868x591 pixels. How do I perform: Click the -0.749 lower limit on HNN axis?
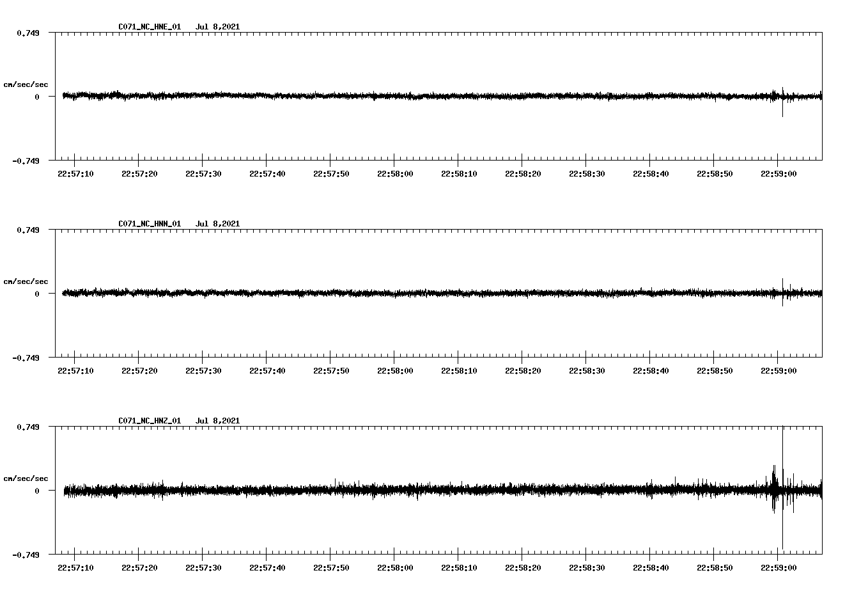coord(26,358)
